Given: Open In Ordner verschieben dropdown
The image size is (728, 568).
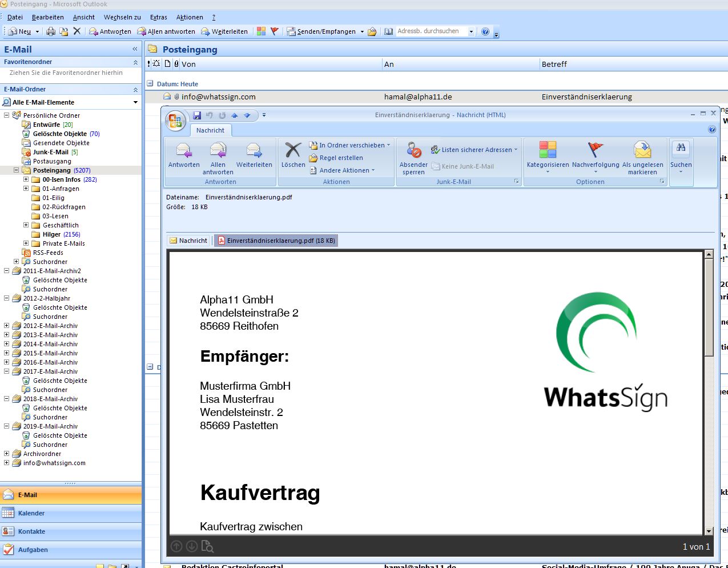Looking at the screenshot, I should [350, 145].
